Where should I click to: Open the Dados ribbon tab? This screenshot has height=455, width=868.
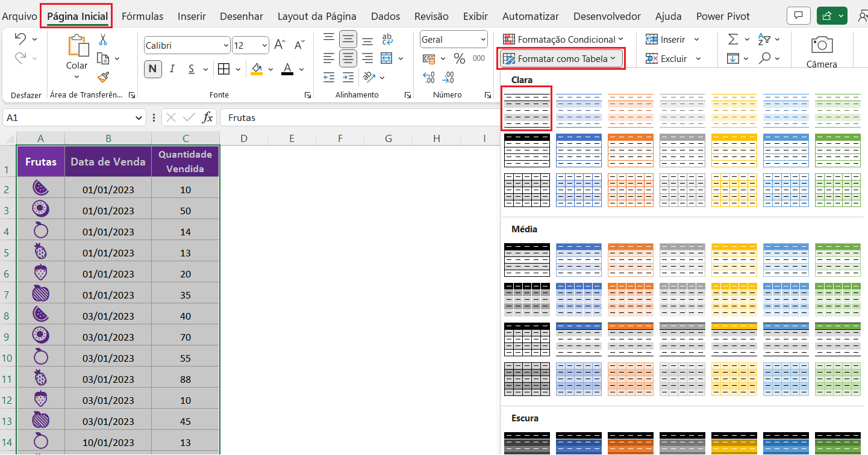[385, 16]
